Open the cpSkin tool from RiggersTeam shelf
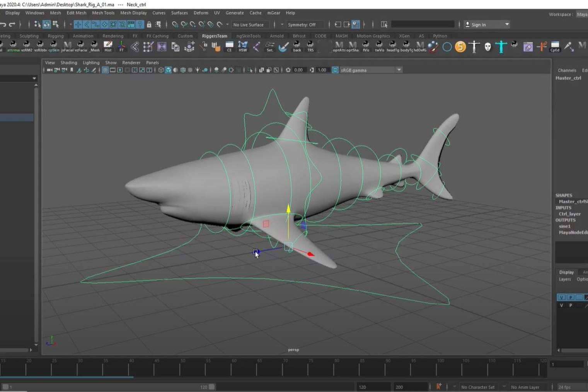The image size is (588, 392). pos(54,47)
